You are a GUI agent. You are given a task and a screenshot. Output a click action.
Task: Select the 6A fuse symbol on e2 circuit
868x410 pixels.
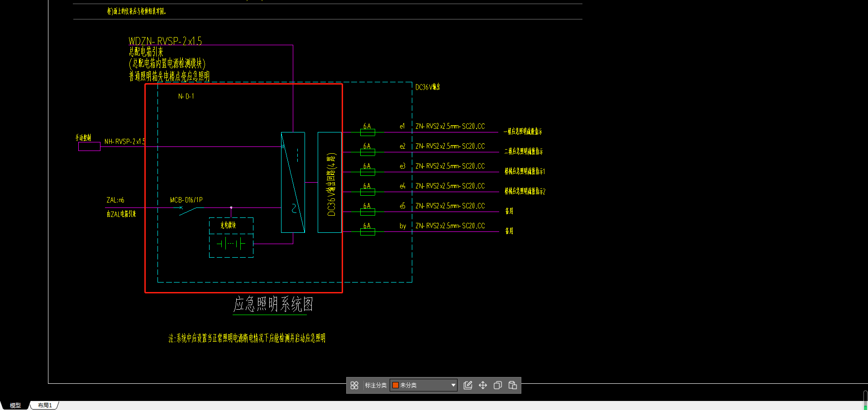point(367,152)
